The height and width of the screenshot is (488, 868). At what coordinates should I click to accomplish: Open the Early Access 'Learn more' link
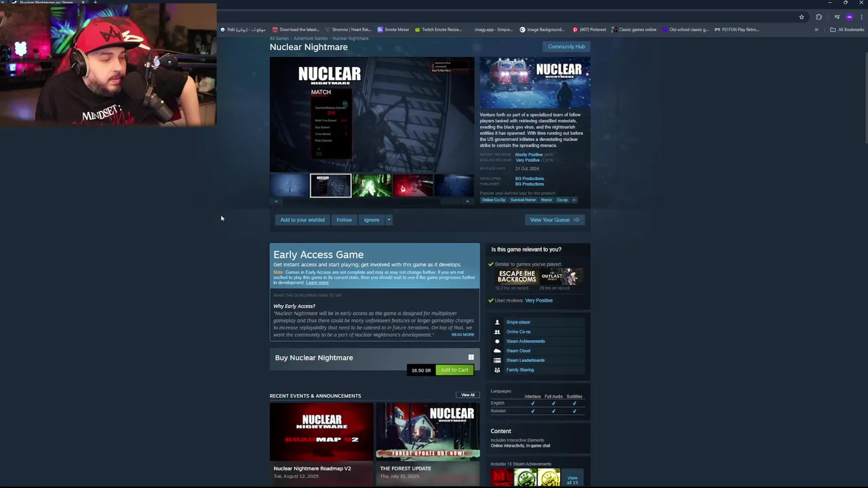[x=317, y=283]
